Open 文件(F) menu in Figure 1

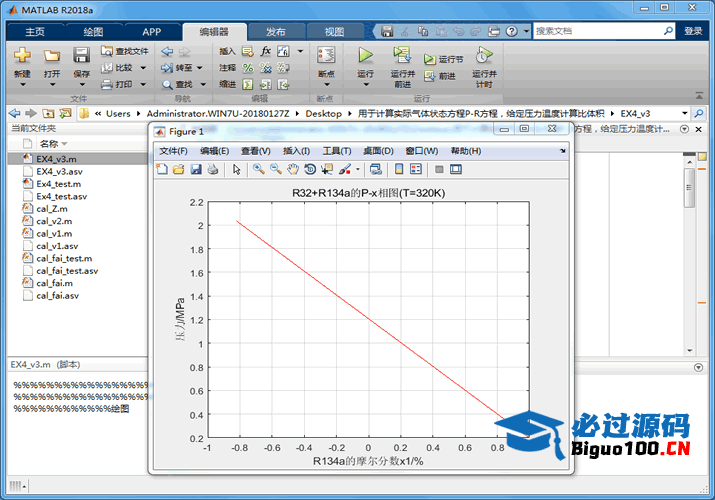[x=173, y=151]
